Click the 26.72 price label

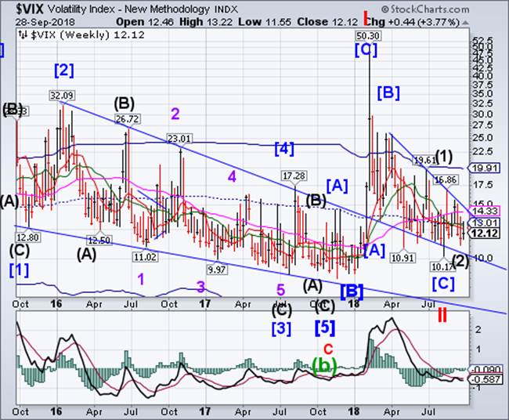(x=127, y=119)
